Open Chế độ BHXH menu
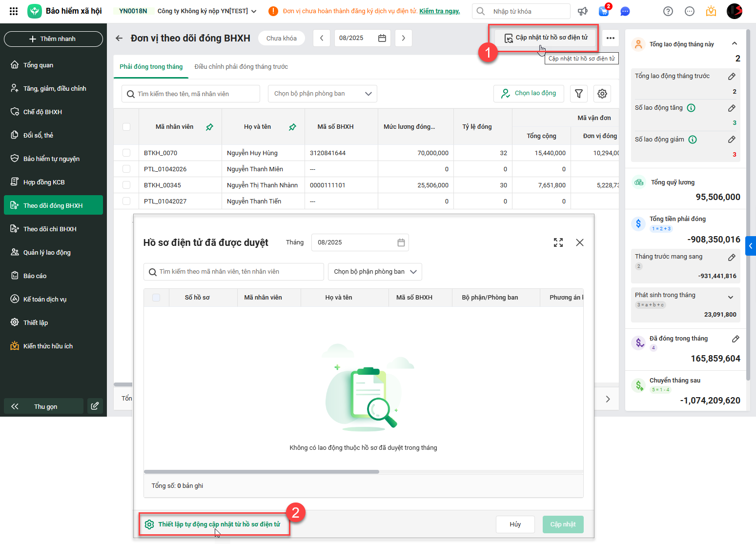756x544 pixels. (53, 112)
